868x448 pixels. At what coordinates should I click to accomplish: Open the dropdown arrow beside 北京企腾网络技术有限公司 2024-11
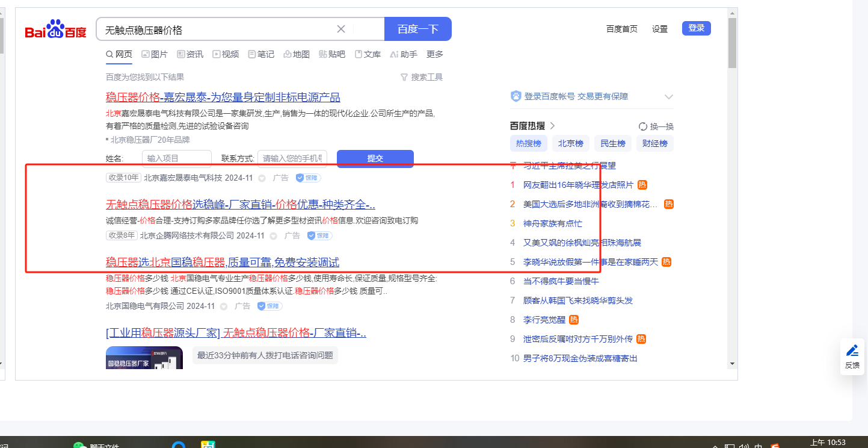[273, 236]
